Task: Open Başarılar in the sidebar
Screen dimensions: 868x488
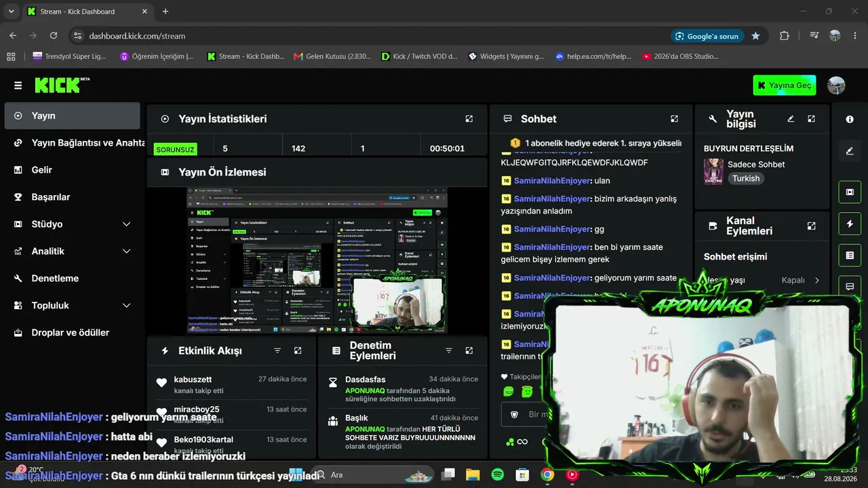Action: 72,197
